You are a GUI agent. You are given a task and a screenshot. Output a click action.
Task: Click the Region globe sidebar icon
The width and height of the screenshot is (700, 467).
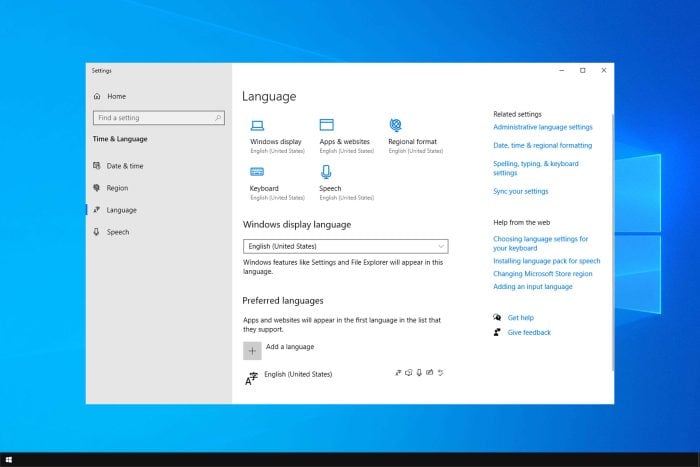point(96,188)
